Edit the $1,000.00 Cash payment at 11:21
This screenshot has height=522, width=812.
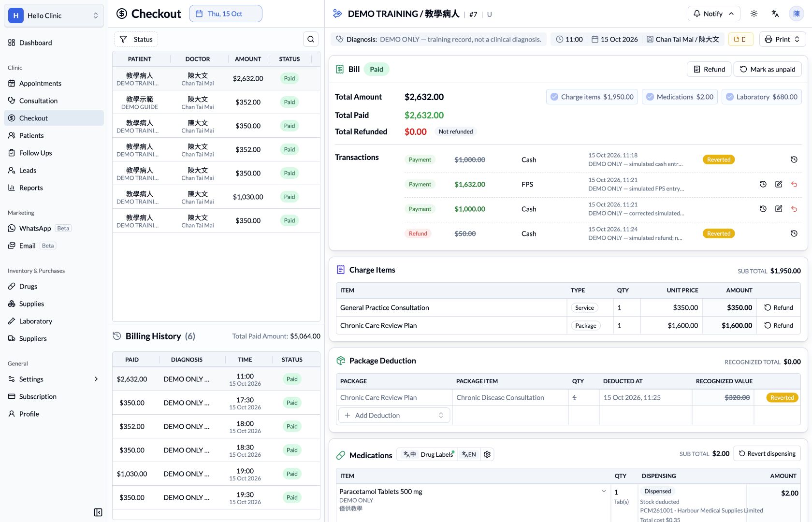(779, 209)
